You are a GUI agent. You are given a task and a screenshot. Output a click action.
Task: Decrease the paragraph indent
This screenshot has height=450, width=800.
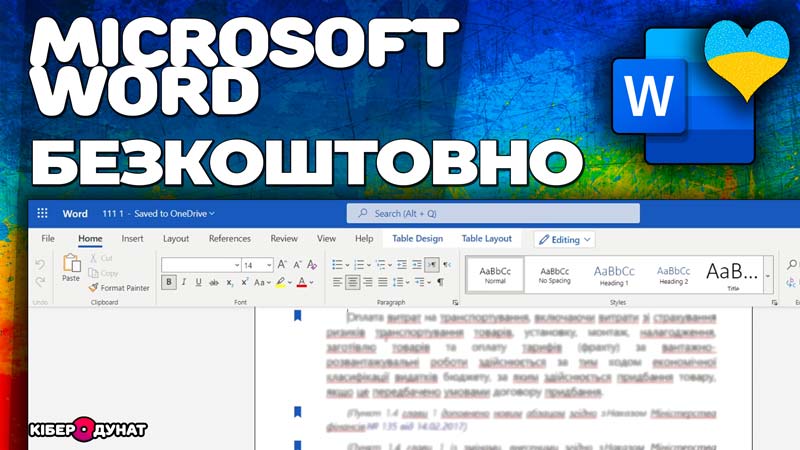click(x=402, y=264)
